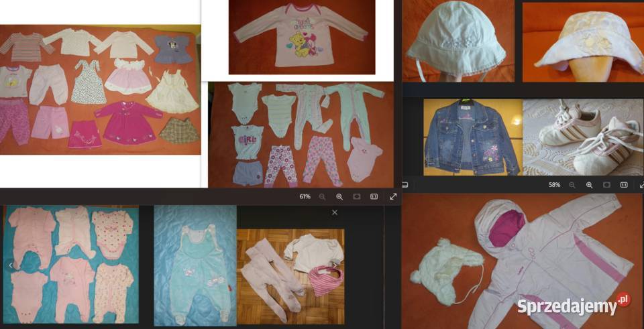Zoom out using the 58% viewer toolbar

pos(572,184)
